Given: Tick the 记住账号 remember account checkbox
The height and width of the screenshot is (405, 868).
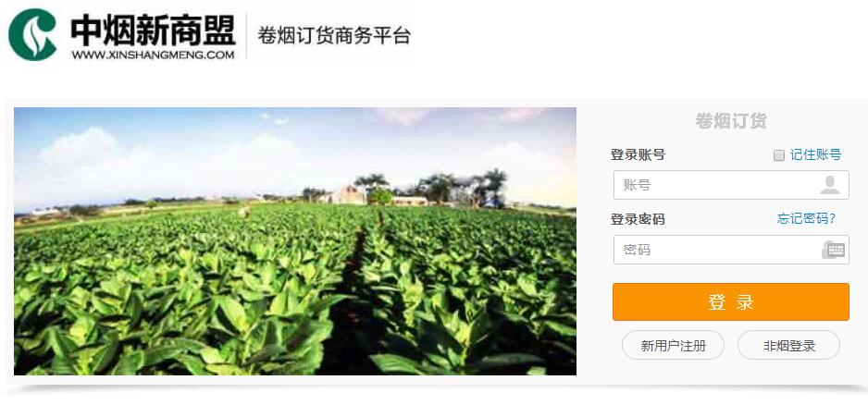Looking at the screenshot, I should pos(779,155).
